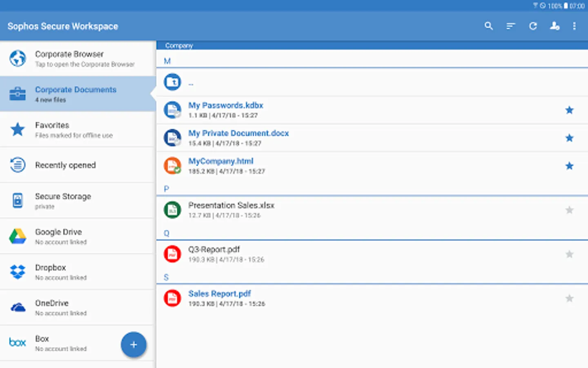Tap the OneDrive cloud icon
The width and height of the screenshot is (588, 368).
pos(18,307)
